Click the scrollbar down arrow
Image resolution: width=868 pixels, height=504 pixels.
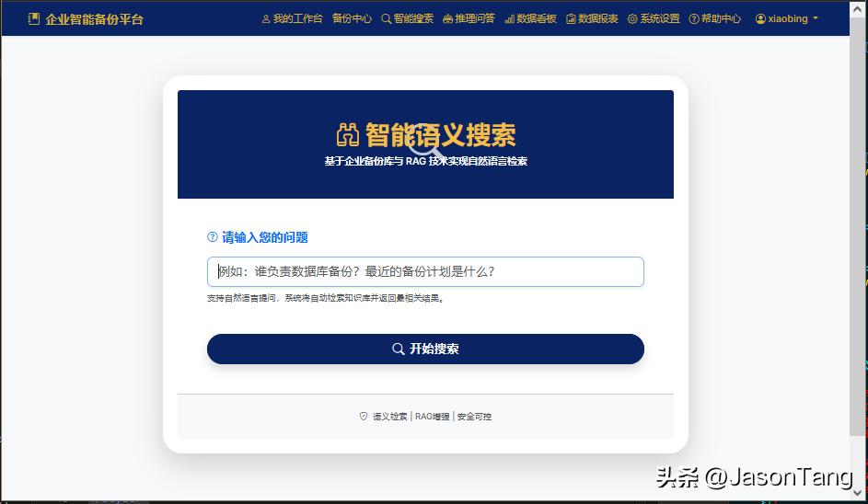[x=858, y=492]
